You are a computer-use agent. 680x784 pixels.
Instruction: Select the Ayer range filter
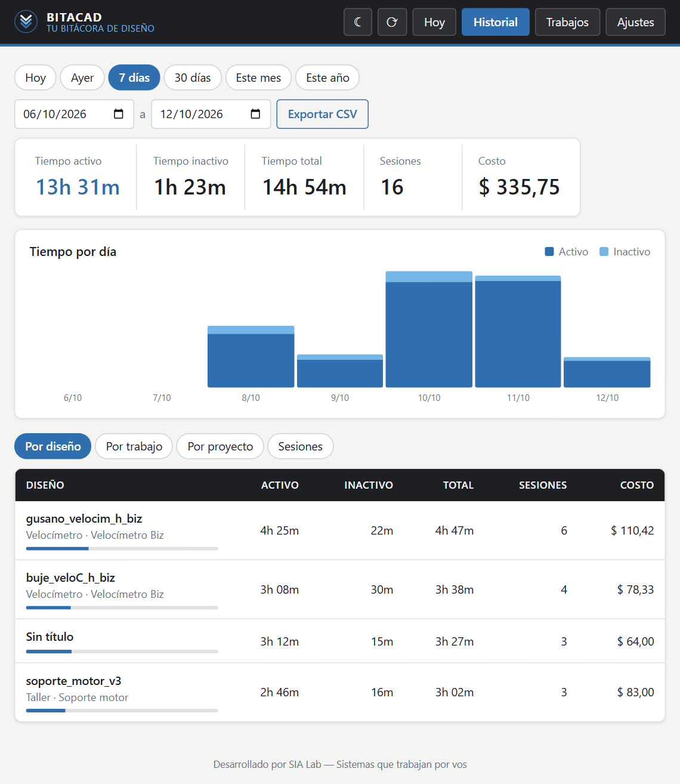[x=82, y=78]
